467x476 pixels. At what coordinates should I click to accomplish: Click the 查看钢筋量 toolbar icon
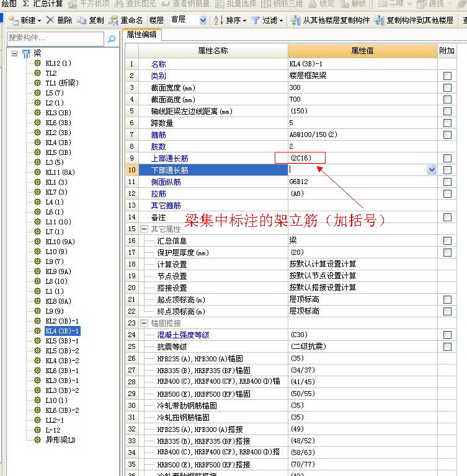pyautogui.click(x=166, y=4)
